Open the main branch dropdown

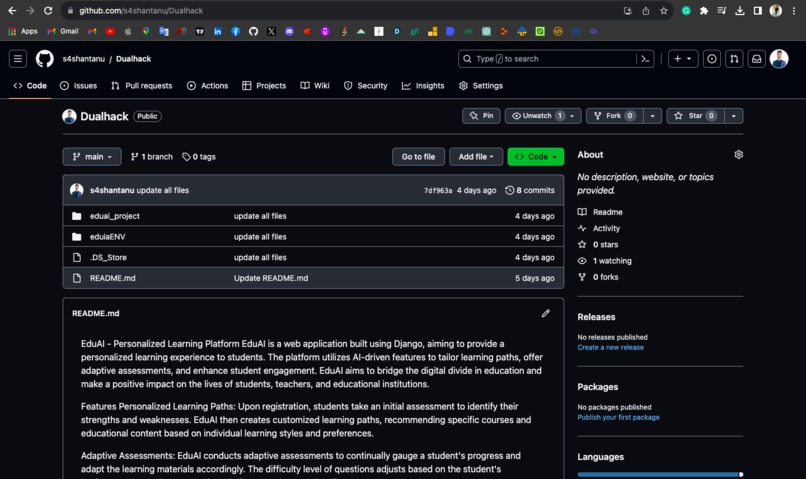tap(92, 157)
